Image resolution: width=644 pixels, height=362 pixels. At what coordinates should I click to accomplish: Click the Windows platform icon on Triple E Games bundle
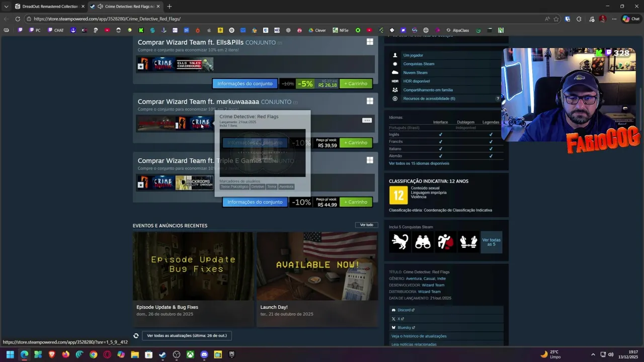pyautogui.click(x=370, y=160)
